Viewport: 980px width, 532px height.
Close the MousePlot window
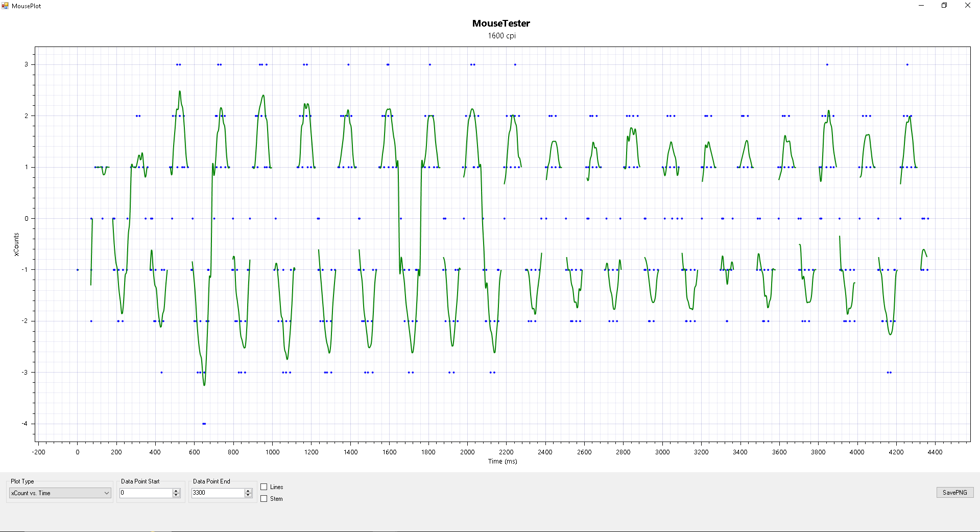[967, 6]
